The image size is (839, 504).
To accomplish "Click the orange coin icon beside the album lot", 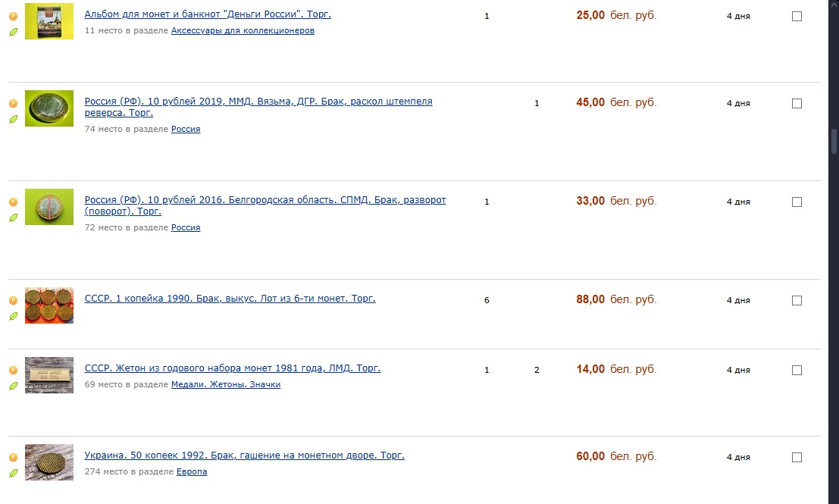I will coord(13,16).
